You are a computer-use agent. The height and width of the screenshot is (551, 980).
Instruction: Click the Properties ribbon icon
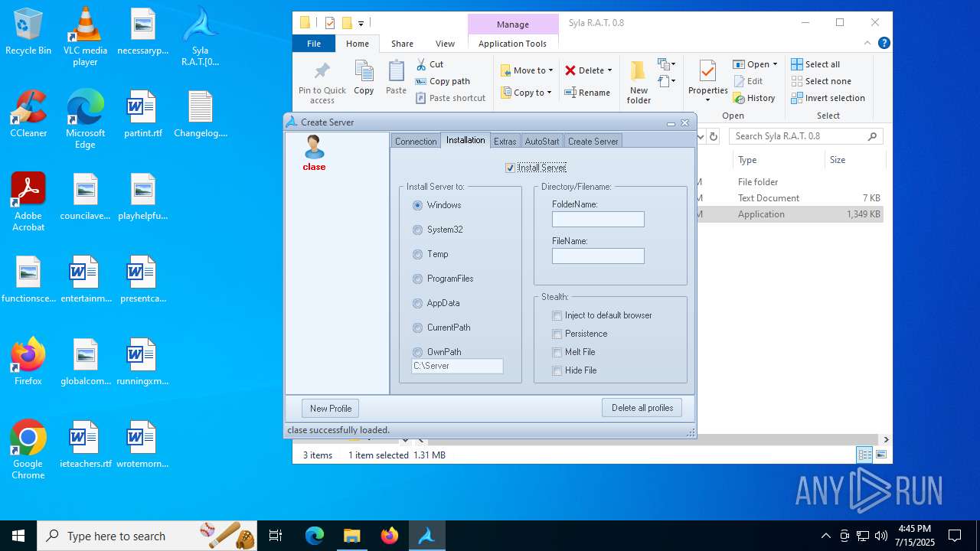(707, 72)
